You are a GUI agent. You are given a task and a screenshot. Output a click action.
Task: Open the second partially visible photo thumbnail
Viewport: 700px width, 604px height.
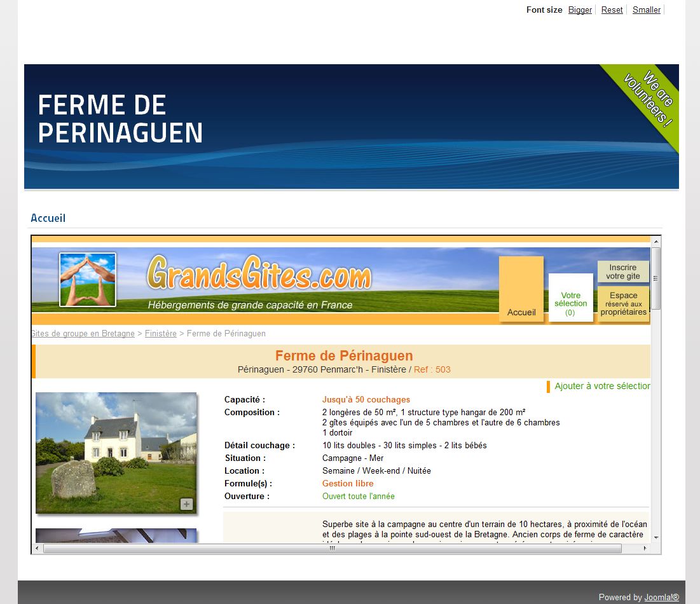[116, 536]
